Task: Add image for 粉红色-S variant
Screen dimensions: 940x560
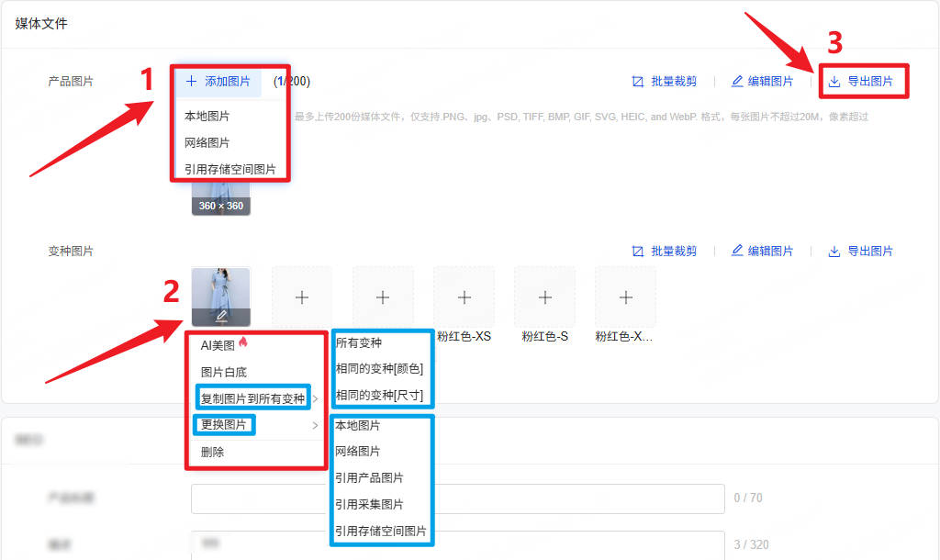Action: [x=545, y=297]
